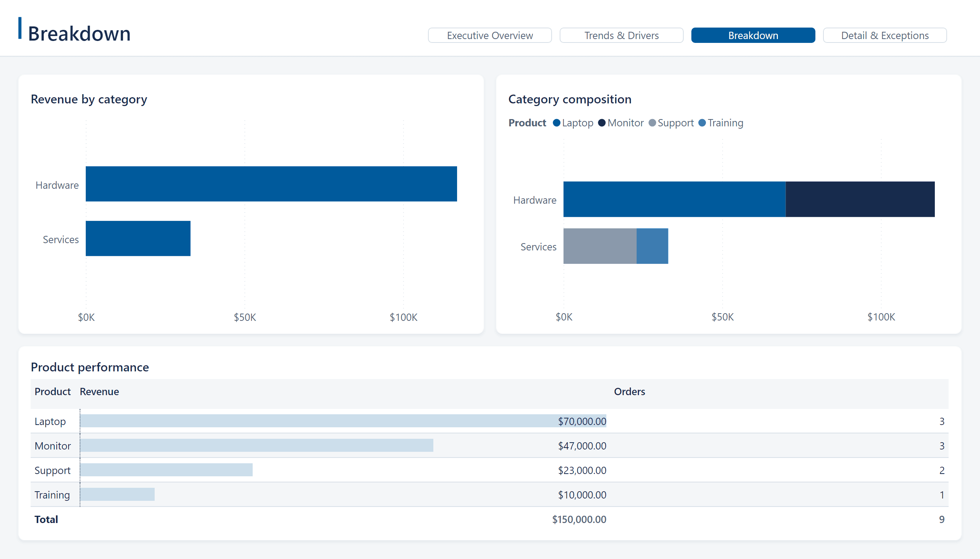Click the $47,000.00 revenue value
Screen dimensions: 980x559
click(582, 446)
